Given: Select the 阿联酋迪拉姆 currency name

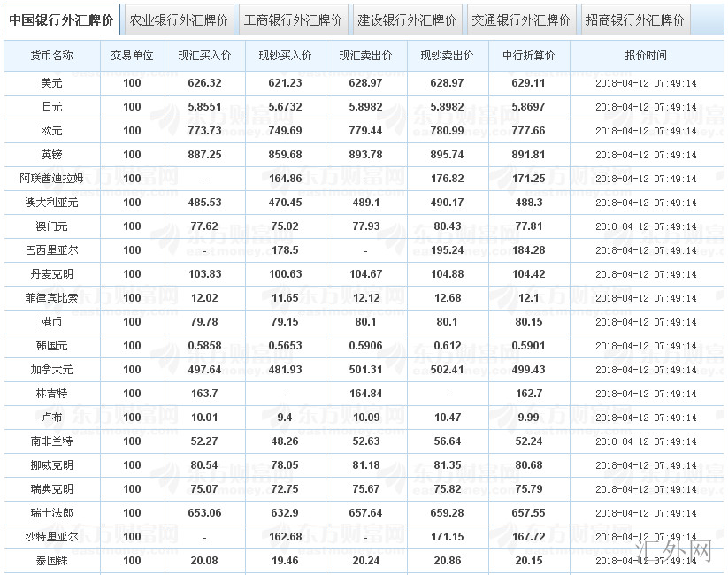Looking at the screenshot, I should (x=51, y=179).
